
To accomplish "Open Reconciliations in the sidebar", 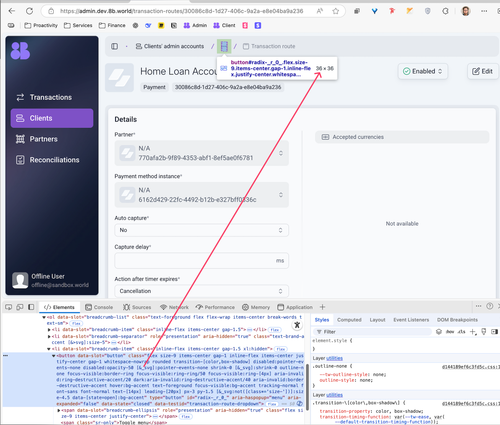I will [x=52, y=160].
